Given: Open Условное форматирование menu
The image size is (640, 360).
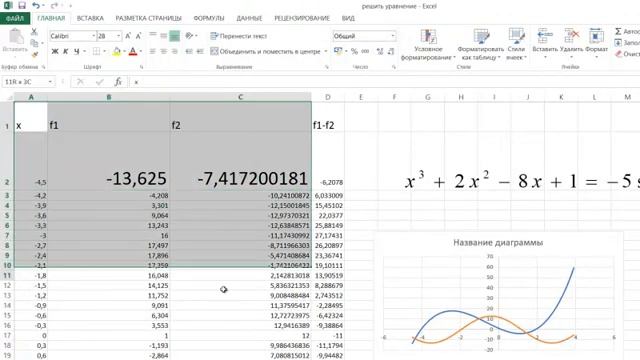Looking at the screenshot, I should coord(428,45).
